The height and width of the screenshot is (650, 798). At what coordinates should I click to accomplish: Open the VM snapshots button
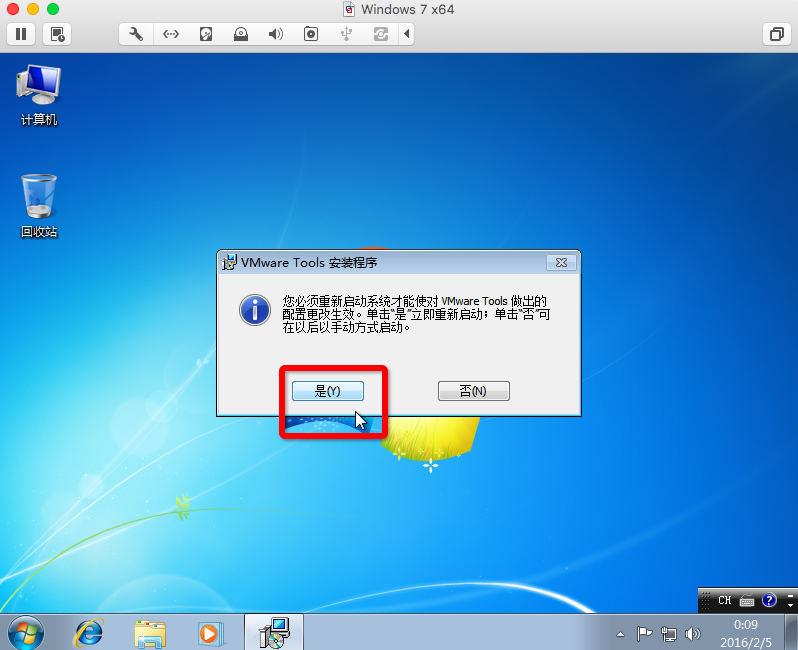click(57, 34)
